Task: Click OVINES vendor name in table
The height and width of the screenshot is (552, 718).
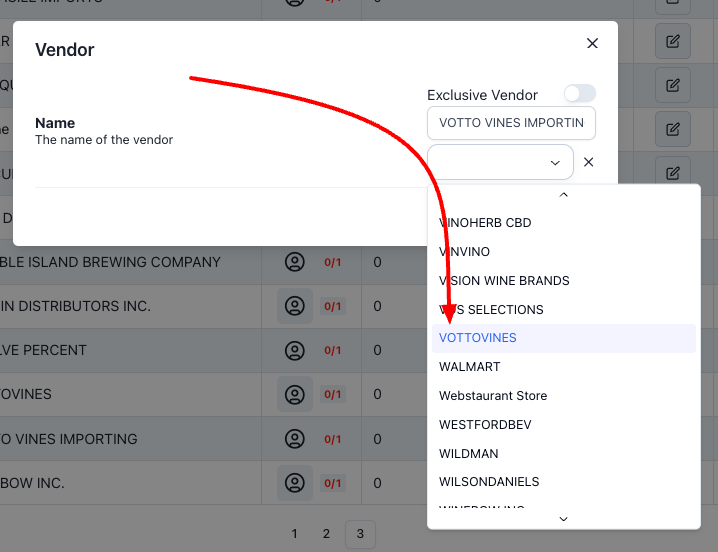Action: [x=26, y=394]
